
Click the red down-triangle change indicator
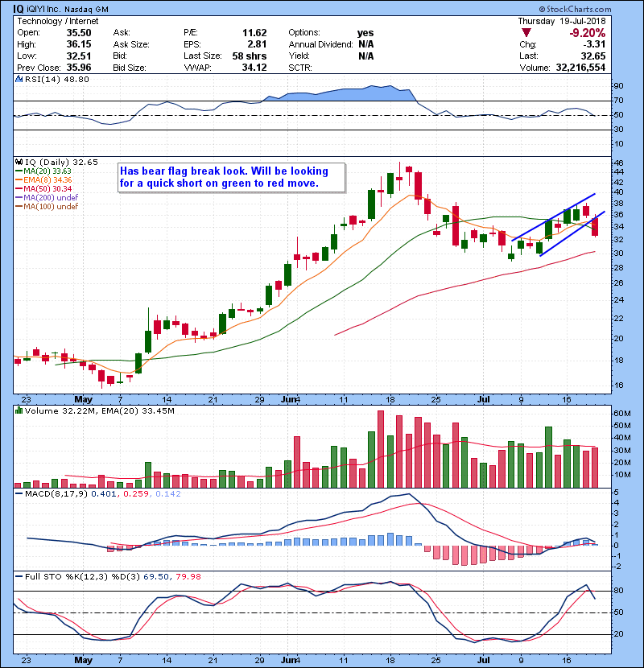tap(526, 33)
